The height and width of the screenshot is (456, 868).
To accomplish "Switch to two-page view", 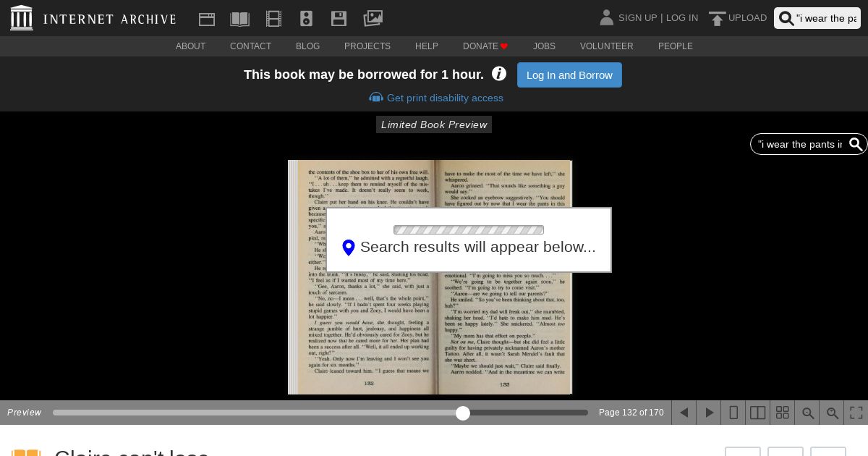I will coord(757,413).
